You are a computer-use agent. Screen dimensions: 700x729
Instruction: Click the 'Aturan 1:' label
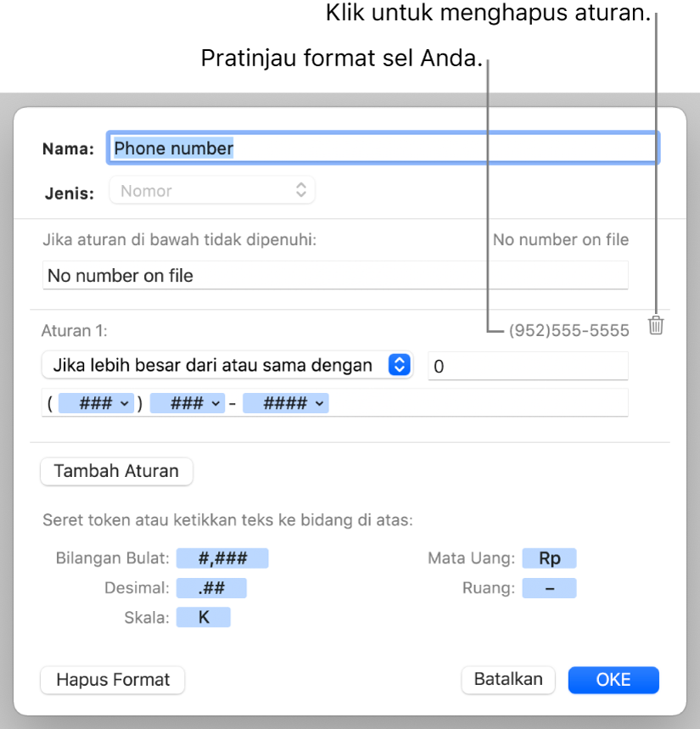[75, 331]
